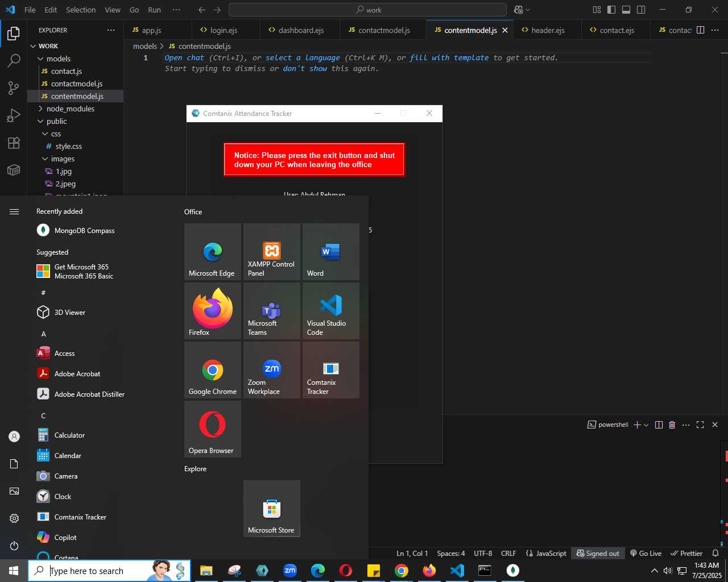Collapse the public folder

pos(75,121)
